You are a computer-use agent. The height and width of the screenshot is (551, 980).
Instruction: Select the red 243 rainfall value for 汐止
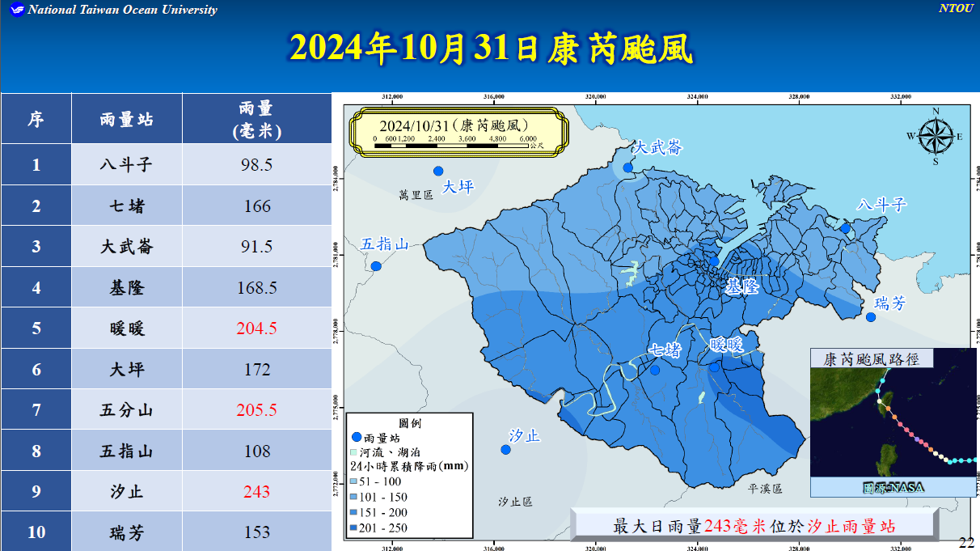point(256,492)
